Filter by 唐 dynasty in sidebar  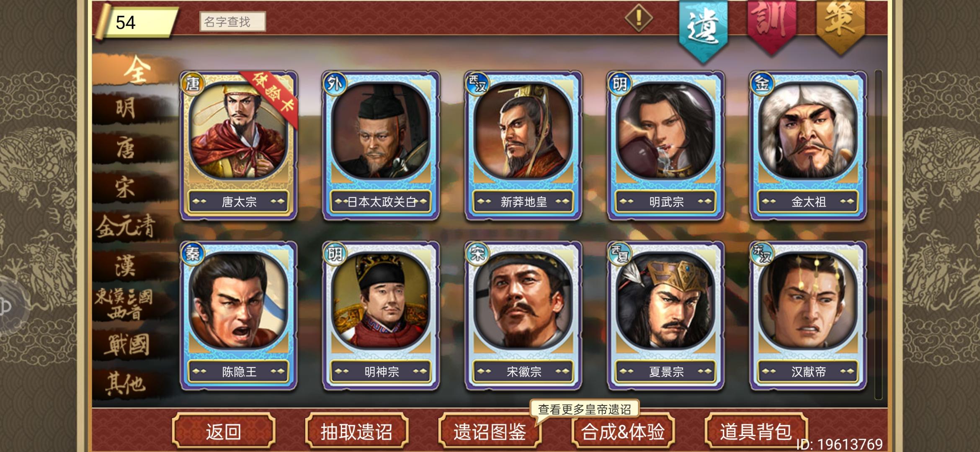click(x=126, y=149)
